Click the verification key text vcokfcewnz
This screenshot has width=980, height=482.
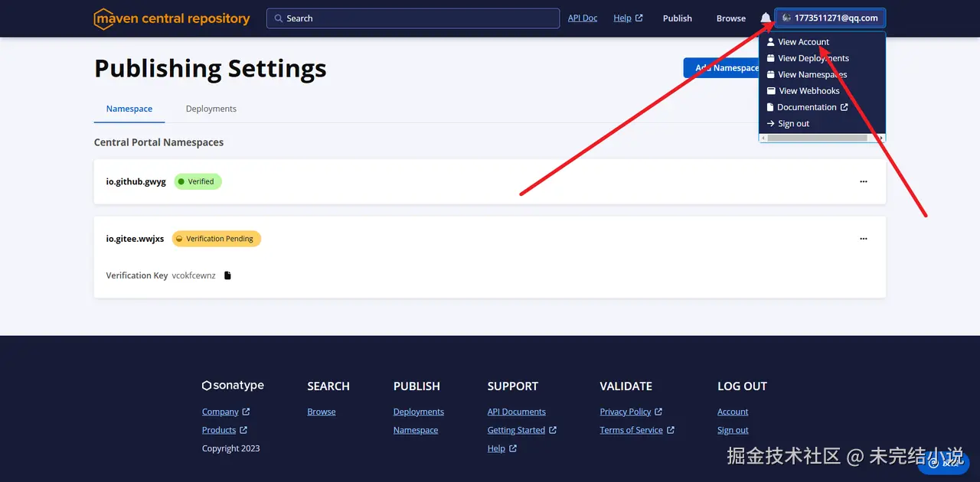pyautogui.click(x=194, y=275)
